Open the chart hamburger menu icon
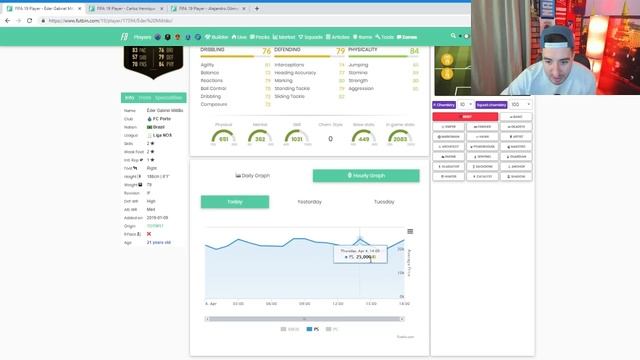Viewport: 640px width, 360px height. click(410, 231)
